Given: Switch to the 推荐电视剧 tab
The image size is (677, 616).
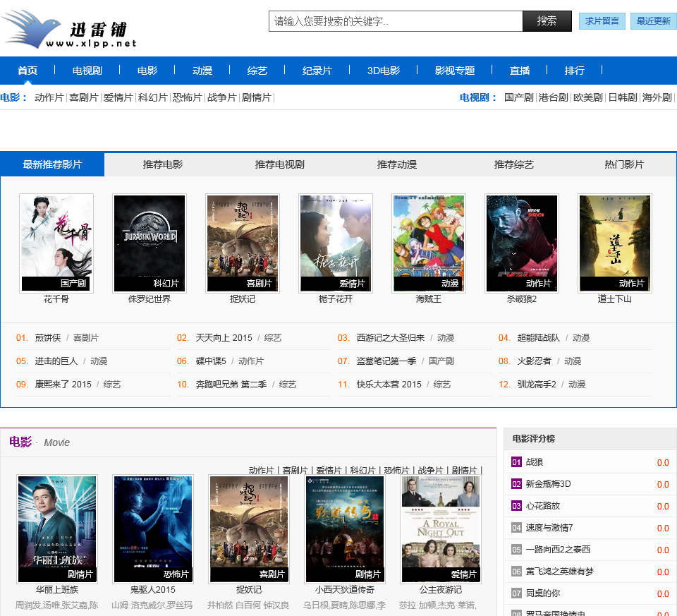Looking at the screenshot, I should click(x=280, y=164).
